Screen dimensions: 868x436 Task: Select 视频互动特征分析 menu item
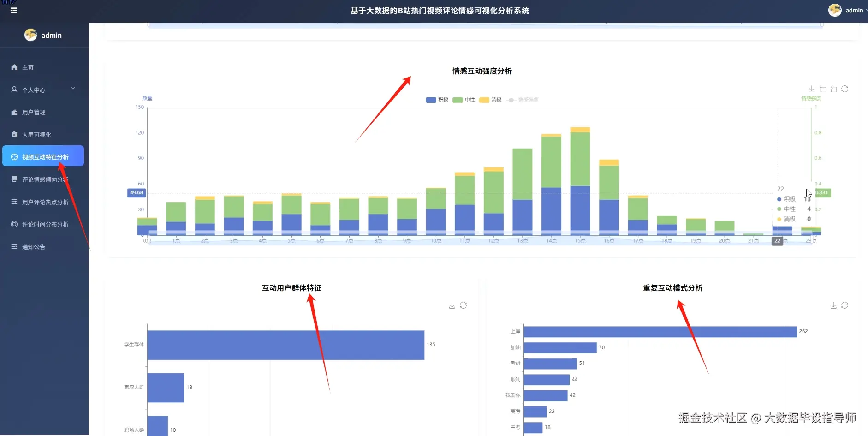point(43,156)
